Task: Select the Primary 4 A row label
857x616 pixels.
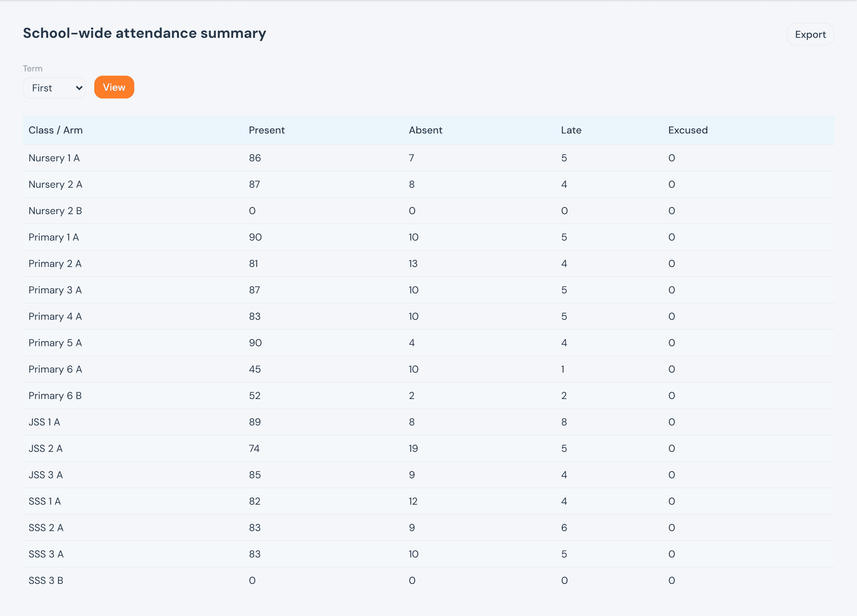Action: [x=55, y=317]
